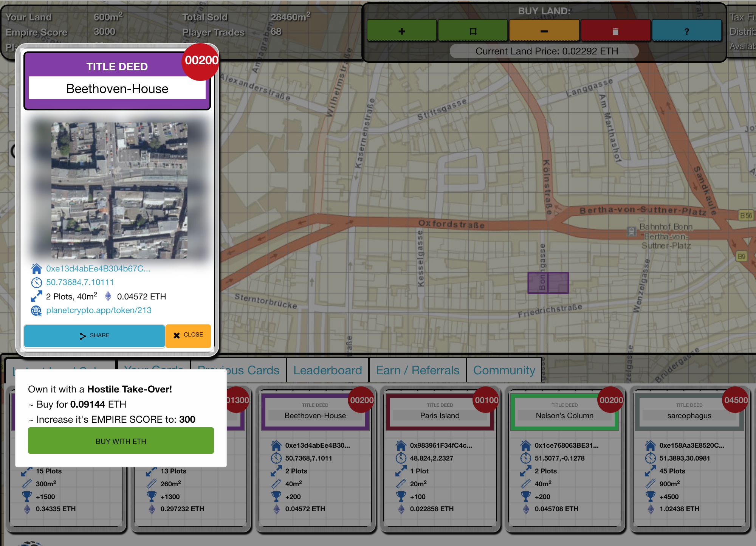The height and width of the screenshot is (546, 756).
Task: Select the Paris Island card
Action: (x=440, y=415)
